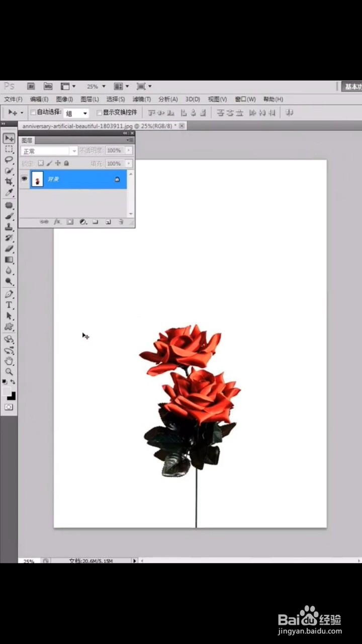The image size is (362, 644).
Task: Select the Eyedropper tool
Action: click(x=9, y=193)
